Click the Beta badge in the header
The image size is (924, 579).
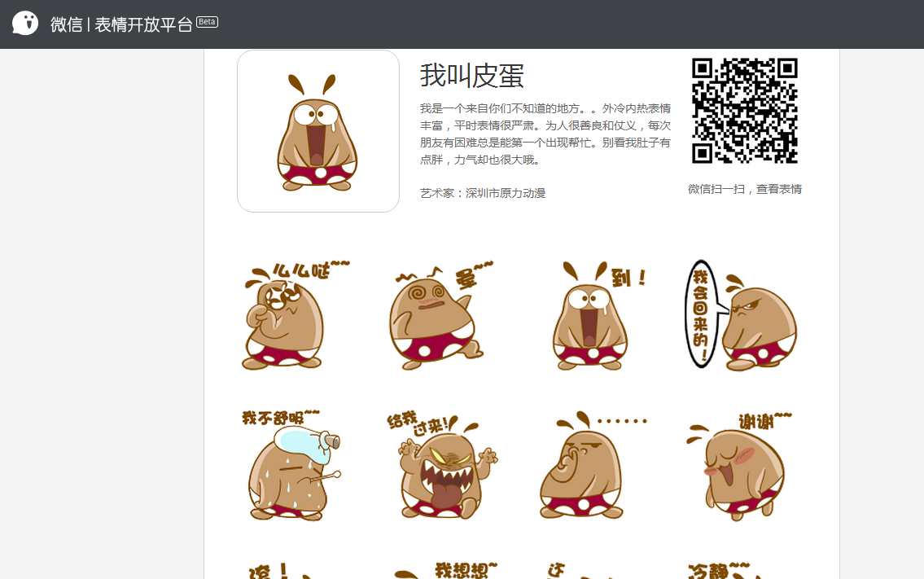click(207, 22)
